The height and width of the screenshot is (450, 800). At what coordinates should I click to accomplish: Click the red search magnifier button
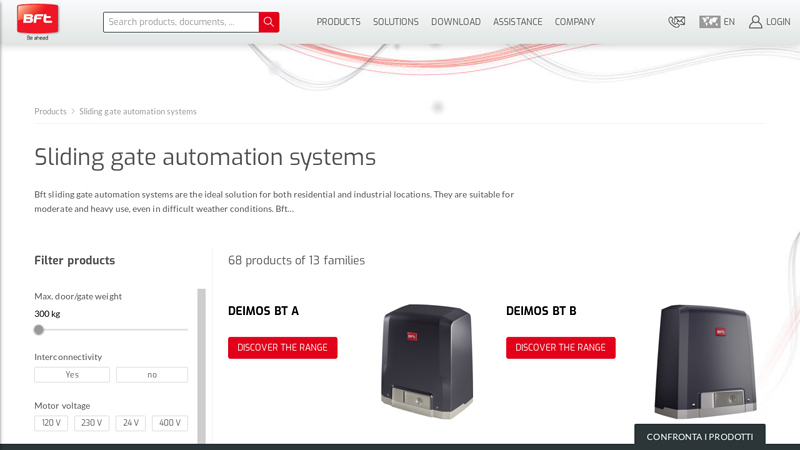click(269, 22)
